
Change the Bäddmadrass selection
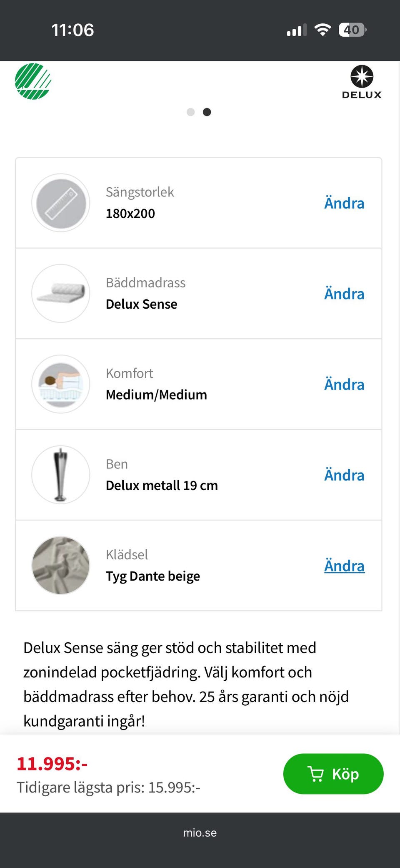[x=344, y=294]
